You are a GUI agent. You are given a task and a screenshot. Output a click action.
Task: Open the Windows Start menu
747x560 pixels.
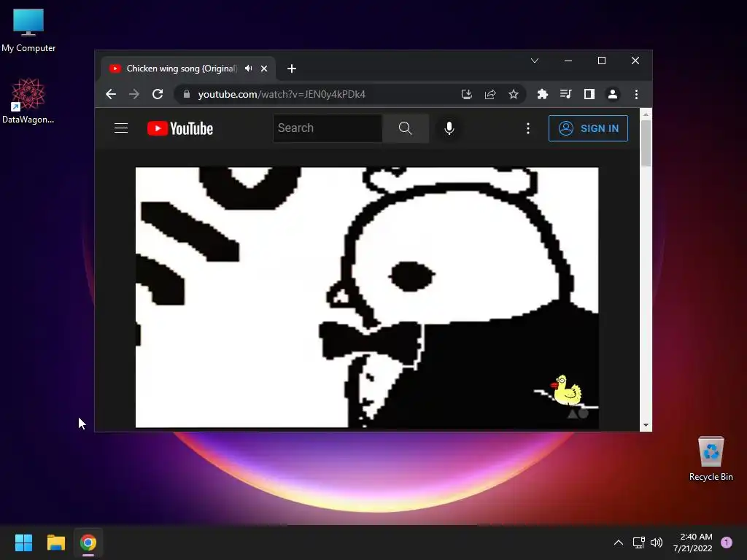pos(23,542)
